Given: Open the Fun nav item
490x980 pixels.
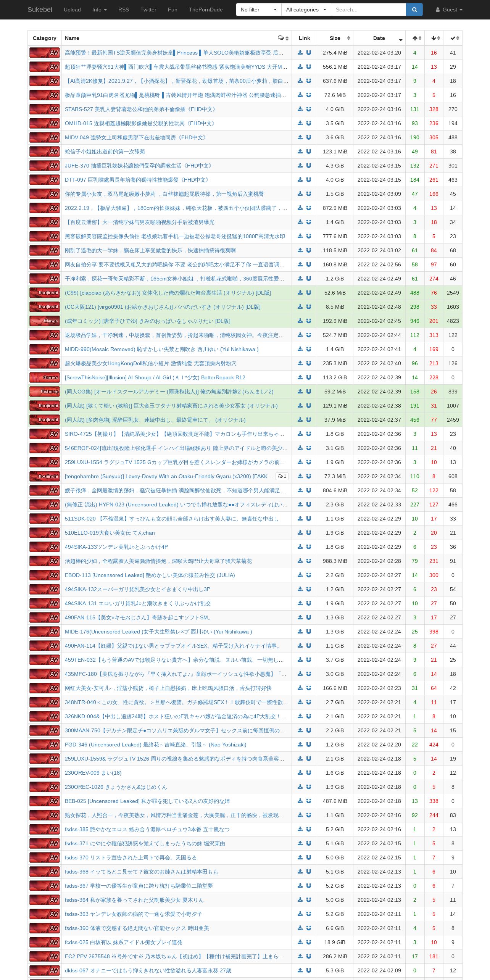Looking at the screenshot, I should [172, 10].
